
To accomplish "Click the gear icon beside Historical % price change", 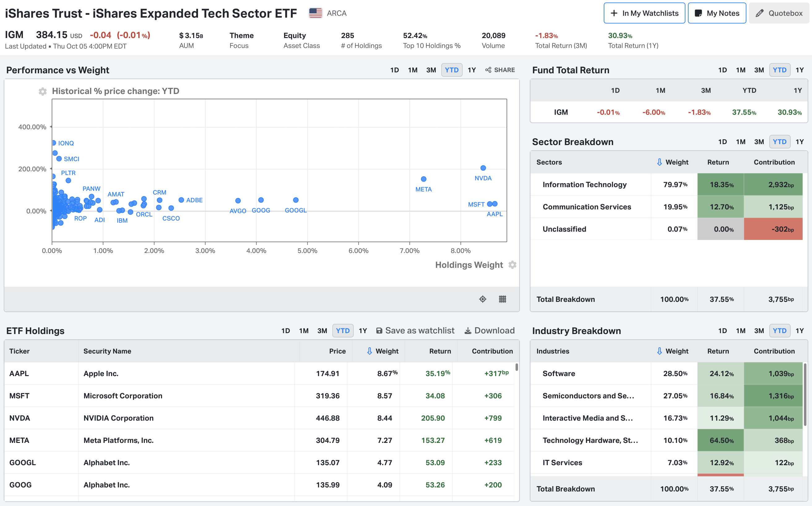I will coord(42,91).
